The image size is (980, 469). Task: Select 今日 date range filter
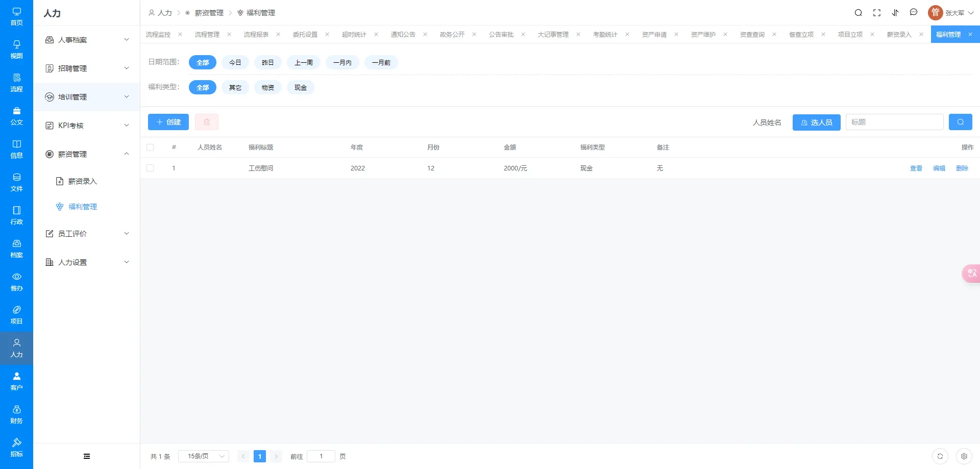coord(235,62)
